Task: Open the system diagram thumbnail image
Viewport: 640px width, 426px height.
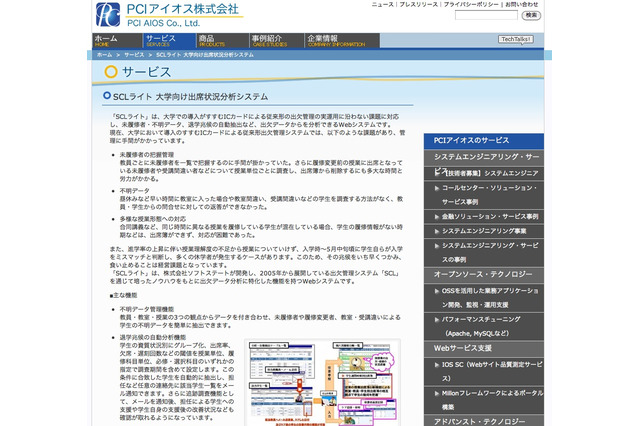Action: point(322,382)
